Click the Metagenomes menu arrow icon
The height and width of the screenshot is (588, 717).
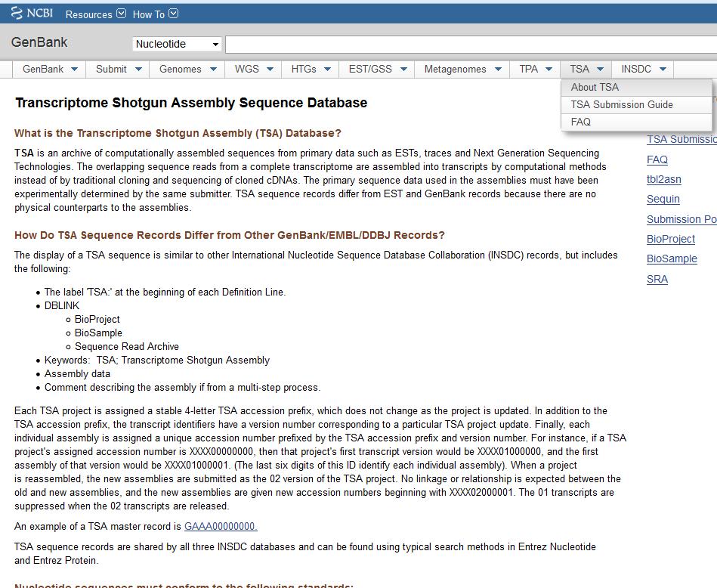[x=499, y=70]
